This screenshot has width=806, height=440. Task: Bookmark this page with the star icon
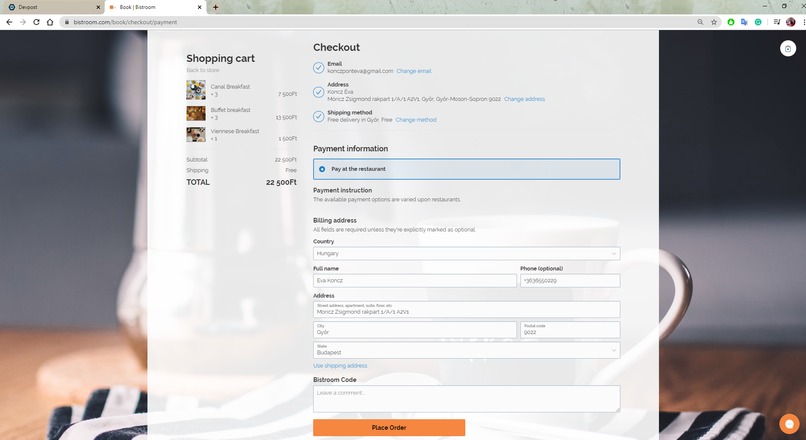pyautogui.click(x=714, y=22)
